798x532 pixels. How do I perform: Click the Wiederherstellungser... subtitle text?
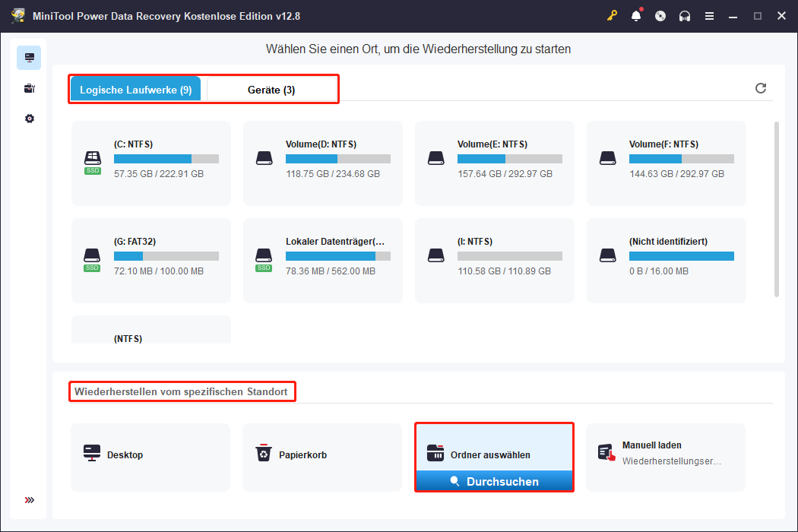671,461
